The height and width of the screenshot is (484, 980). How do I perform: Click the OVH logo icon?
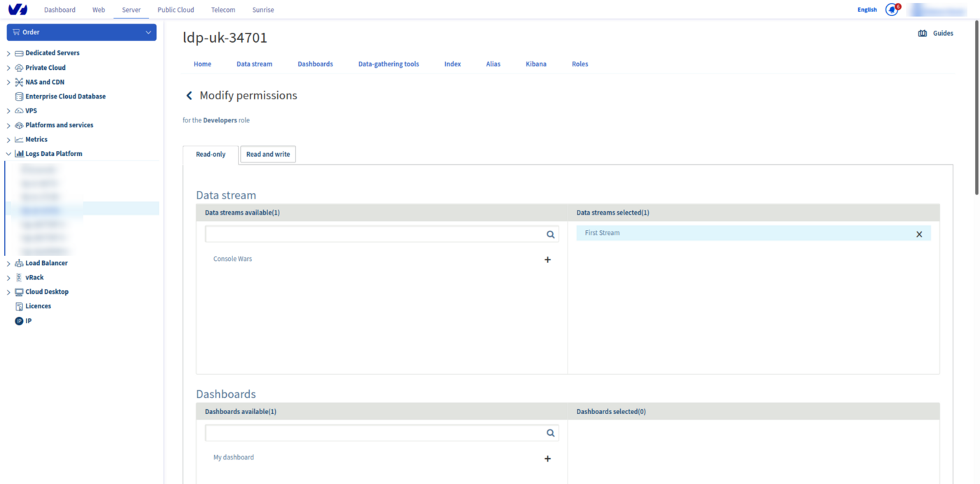(x=17, y=10)
